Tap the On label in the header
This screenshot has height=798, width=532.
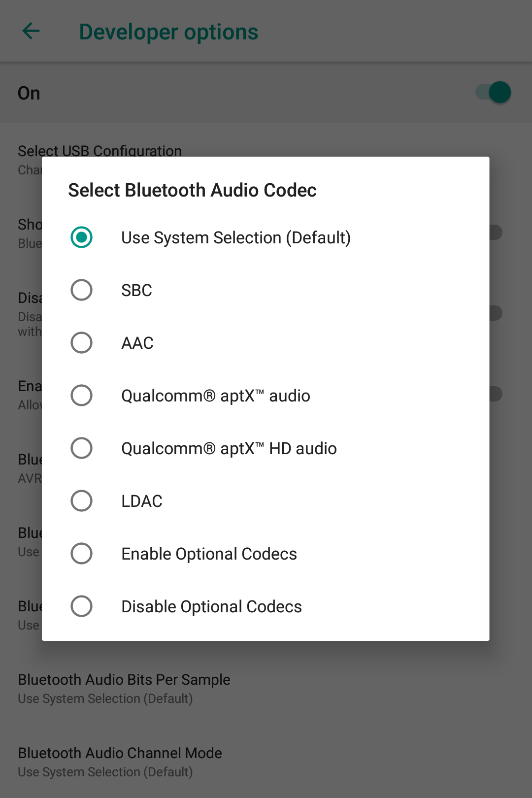[29, 93]
